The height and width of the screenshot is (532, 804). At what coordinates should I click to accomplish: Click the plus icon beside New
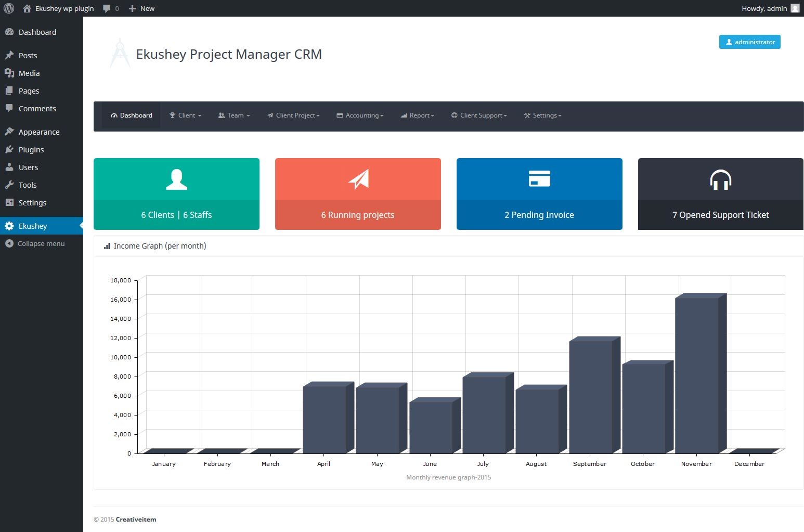pyautogui.click(x=132, y=8)
